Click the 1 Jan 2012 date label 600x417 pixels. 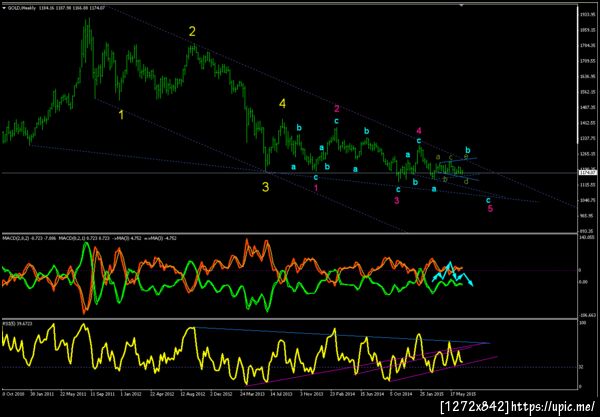click(x=131, y=394)
